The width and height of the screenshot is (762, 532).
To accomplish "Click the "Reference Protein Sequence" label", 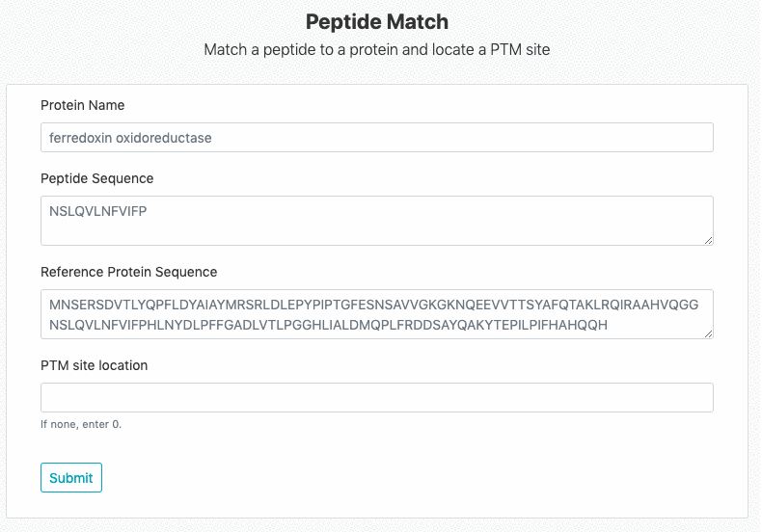I will (x=128, y=272).
